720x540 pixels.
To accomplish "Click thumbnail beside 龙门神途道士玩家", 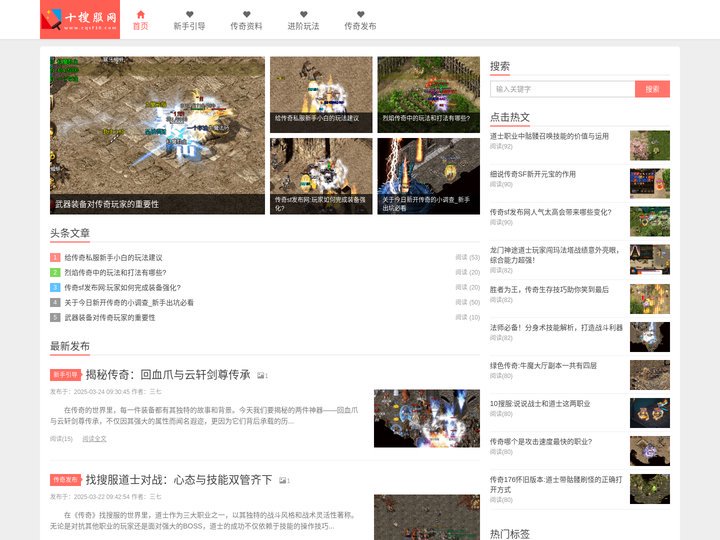I will click(650, 260).
